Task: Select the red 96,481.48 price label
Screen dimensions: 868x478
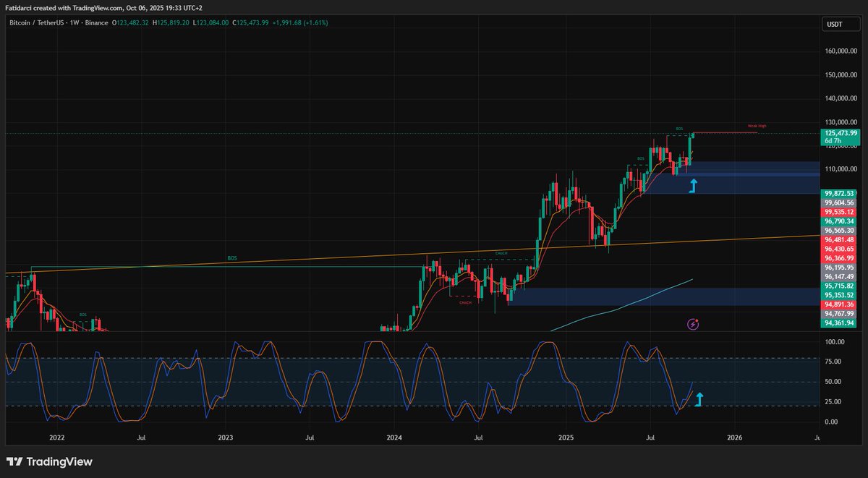Action: [840, 240]
